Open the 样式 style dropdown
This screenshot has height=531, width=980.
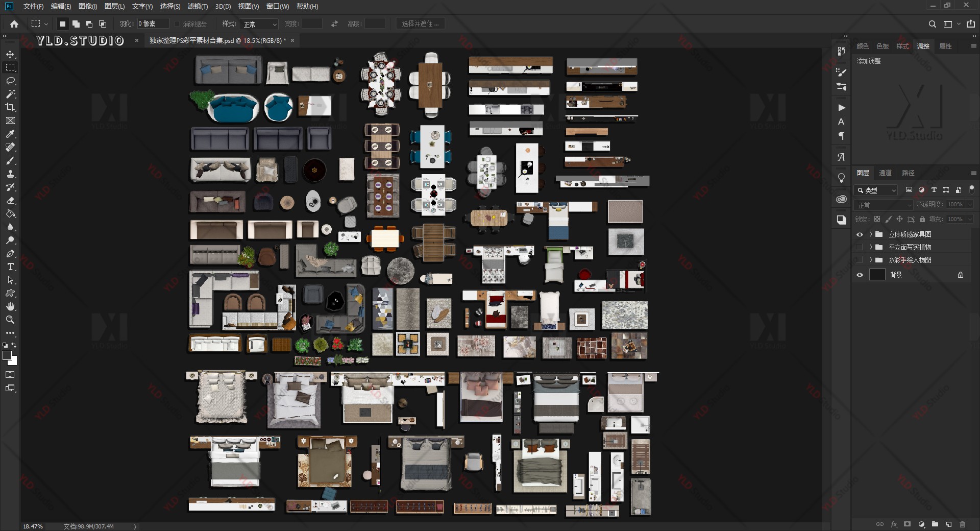click(259, 24)
